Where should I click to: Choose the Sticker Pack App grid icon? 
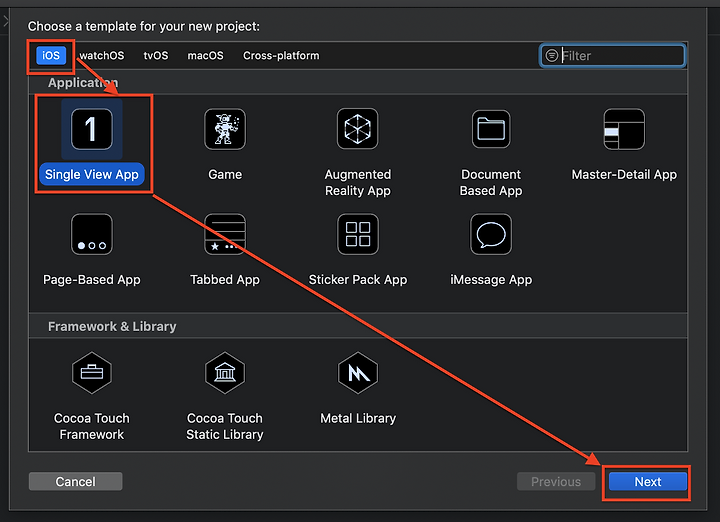coord(358,234)
